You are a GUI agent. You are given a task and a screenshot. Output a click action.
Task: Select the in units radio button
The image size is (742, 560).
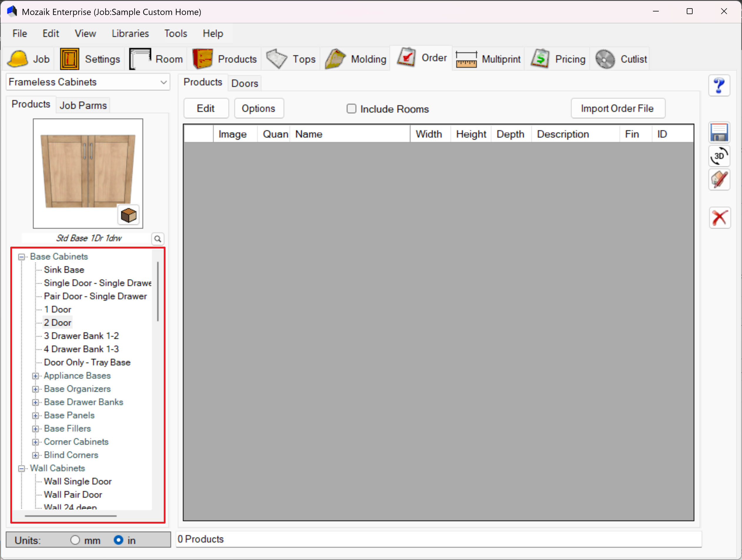(118, 540)
